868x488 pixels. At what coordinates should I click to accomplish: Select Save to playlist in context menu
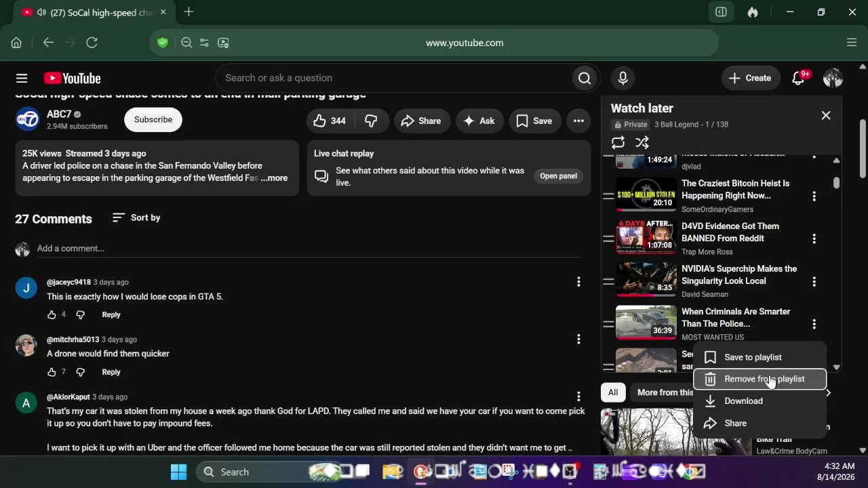(x=759, y=357)
